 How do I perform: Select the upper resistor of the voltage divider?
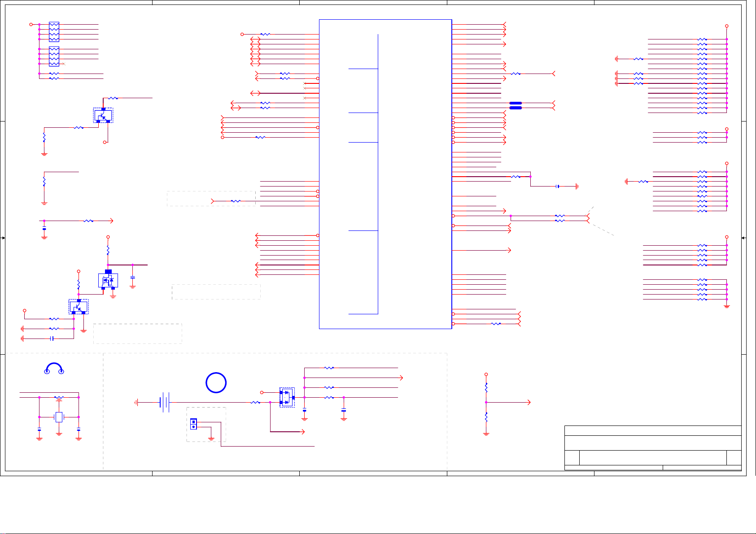[x=486, y=387]
